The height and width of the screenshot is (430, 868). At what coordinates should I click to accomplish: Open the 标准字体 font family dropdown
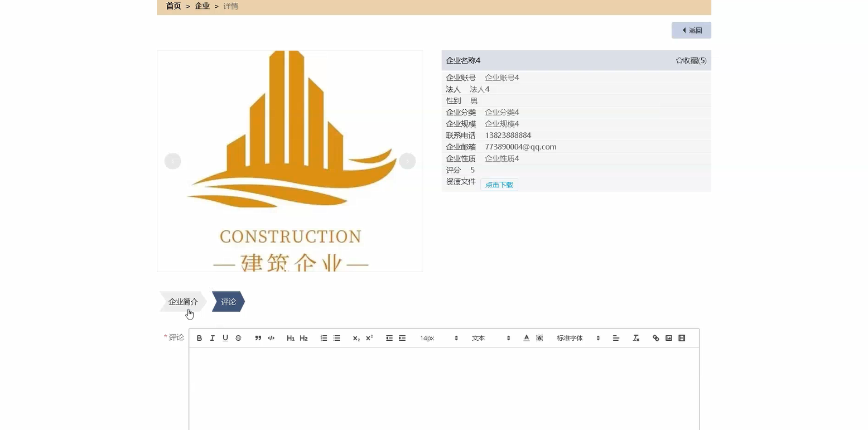pos(574,337)
